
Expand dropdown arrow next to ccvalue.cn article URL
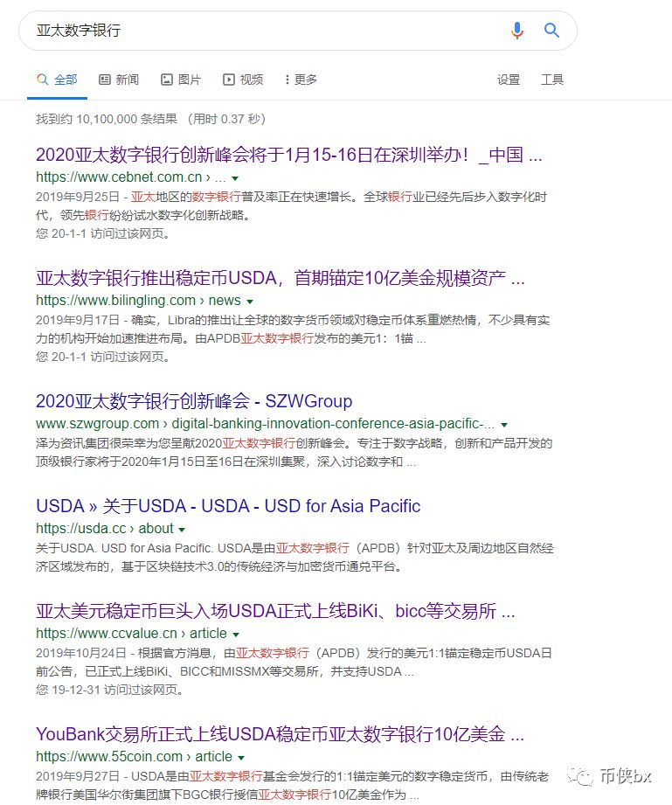pyautogui.click(x=236, y=635)
